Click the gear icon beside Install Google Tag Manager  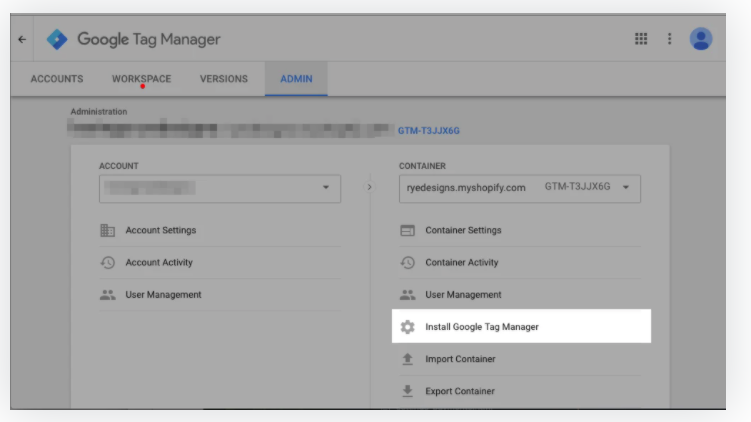pos(407,327)
